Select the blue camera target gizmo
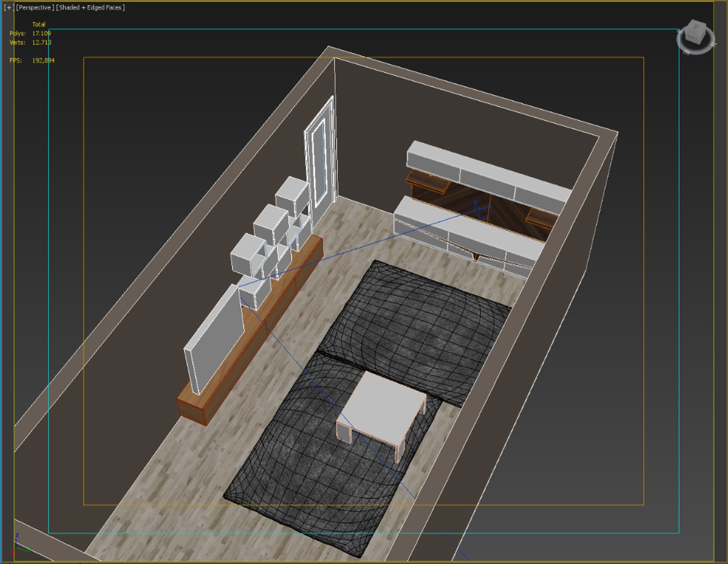The height and width of the screenshot is (564, 728). (x=482, y=209)
